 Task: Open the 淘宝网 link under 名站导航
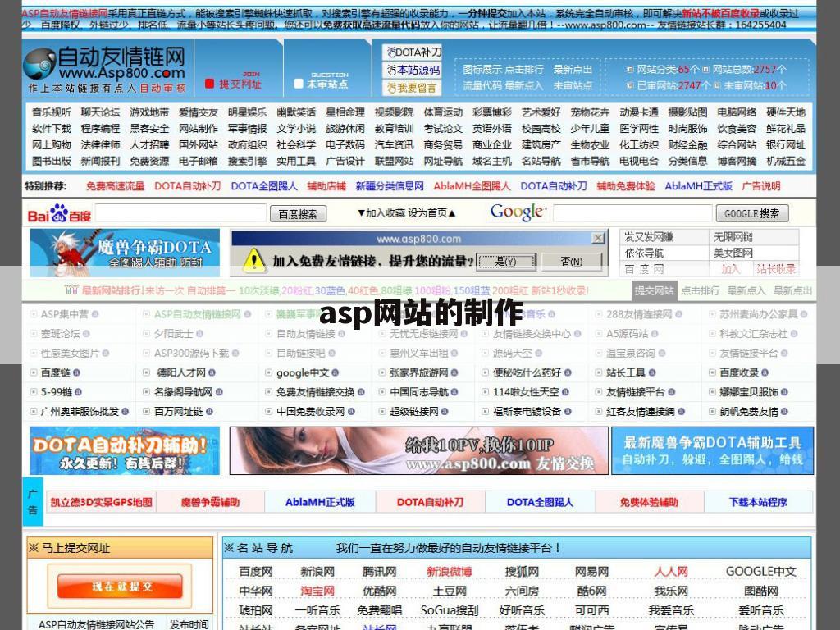318,591
